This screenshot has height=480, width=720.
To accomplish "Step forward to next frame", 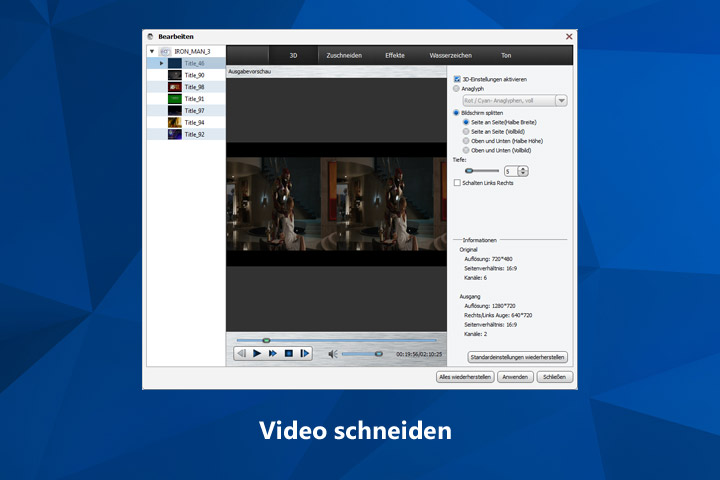I will (304, 353).
